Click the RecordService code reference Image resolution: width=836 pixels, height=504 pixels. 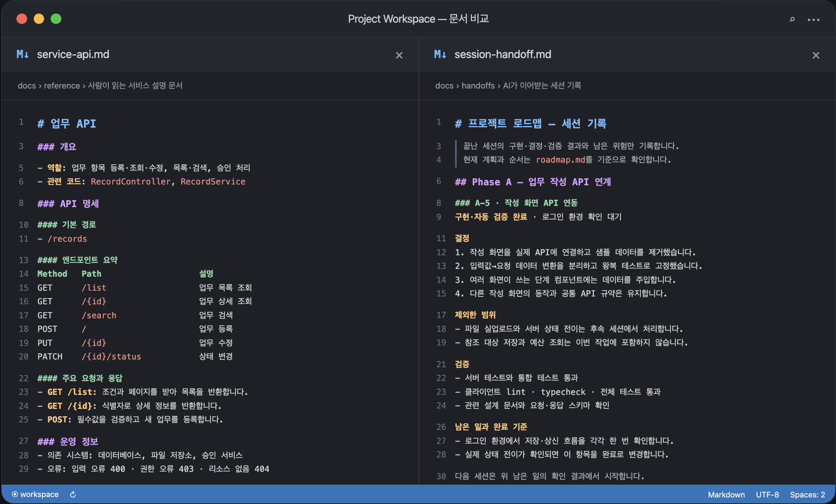(213, 182)
